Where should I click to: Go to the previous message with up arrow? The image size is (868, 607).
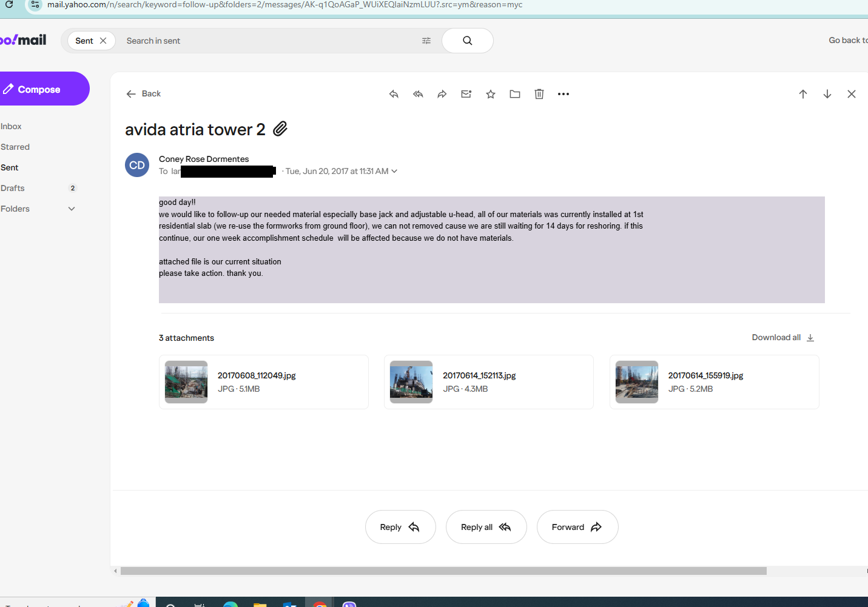pos(803,94)
